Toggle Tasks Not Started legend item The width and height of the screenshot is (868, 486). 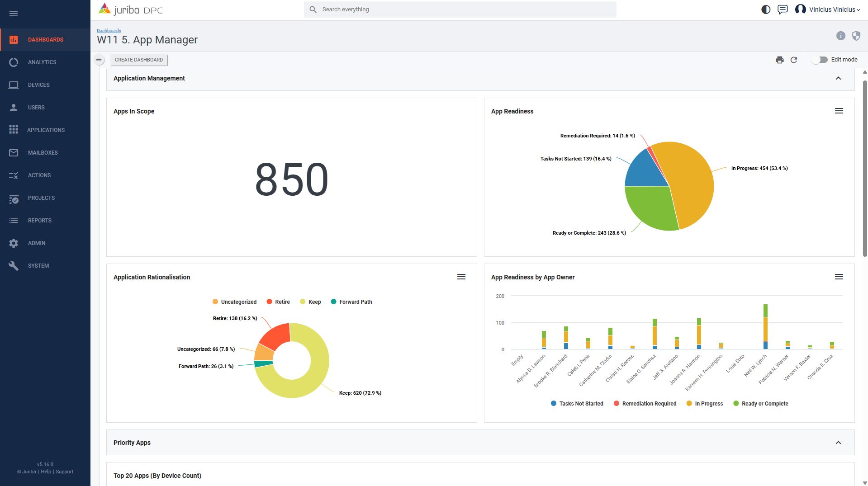(577, 404)
